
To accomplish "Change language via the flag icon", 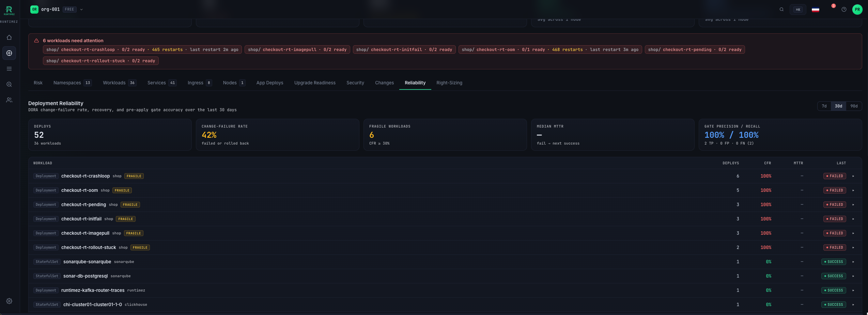I will [x=816, y=10].
